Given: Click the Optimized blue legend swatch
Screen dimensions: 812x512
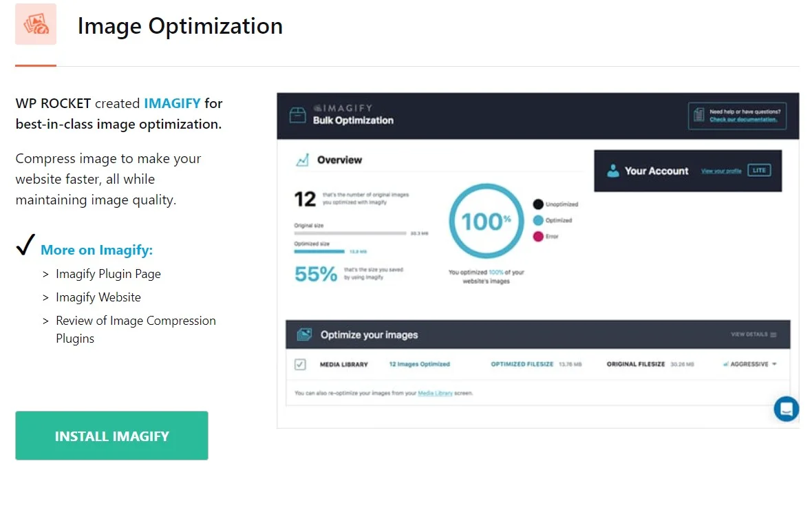Looking at the screenshot, I should pyautogui.click(x=538, y=220).
